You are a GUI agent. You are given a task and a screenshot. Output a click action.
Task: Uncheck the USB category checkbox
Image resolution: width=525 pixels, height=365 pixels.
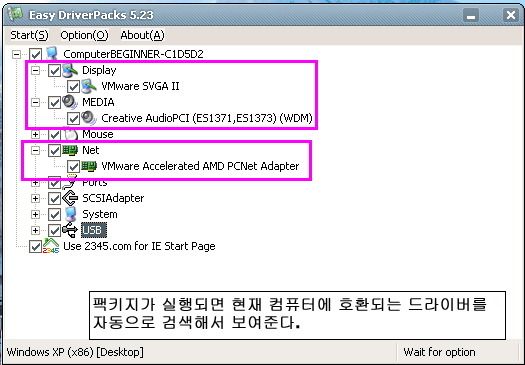coord(54,230)
